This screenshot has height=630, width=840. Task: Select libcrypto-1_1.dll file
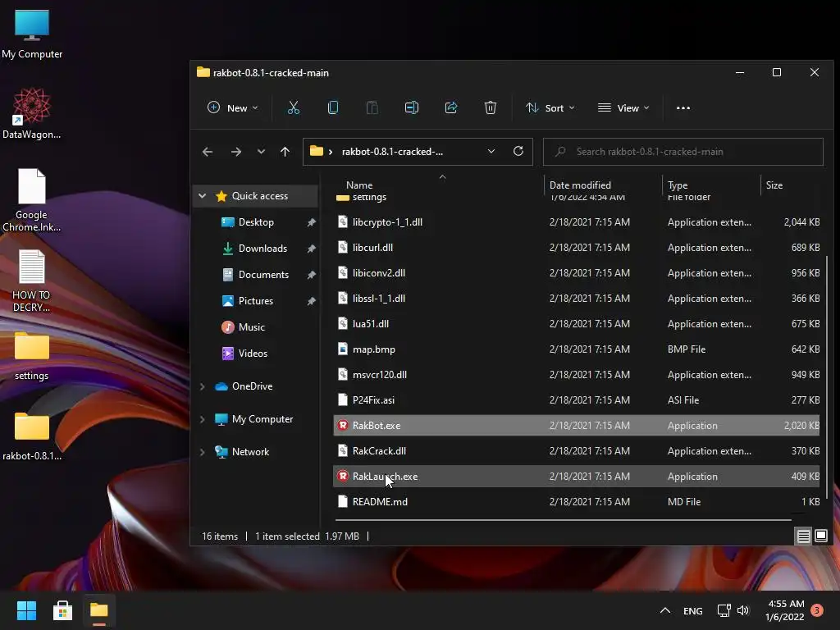tap(577, 222)
